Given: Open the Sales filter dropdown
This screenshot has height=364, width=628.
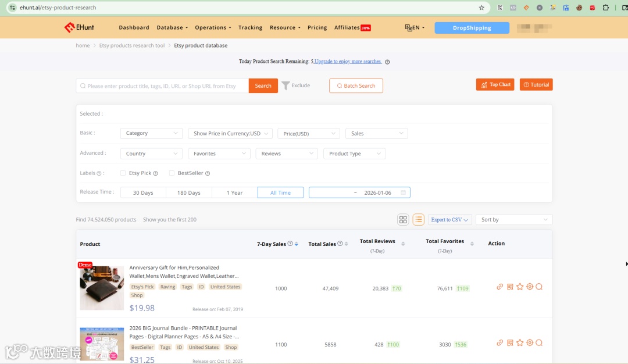Looking at the screenshot, I should pyautogui.click(x=376, y=133).
